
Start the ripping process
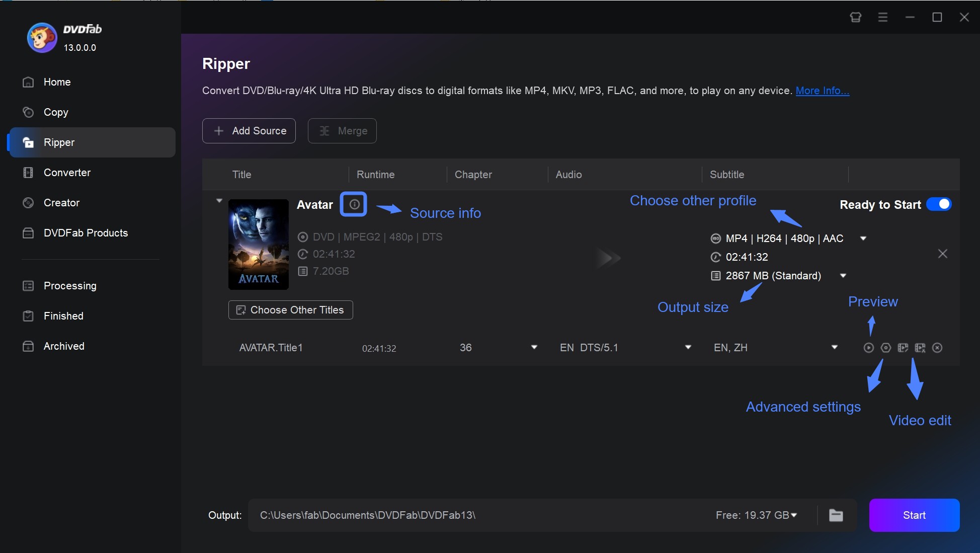[x=914, y=515]
